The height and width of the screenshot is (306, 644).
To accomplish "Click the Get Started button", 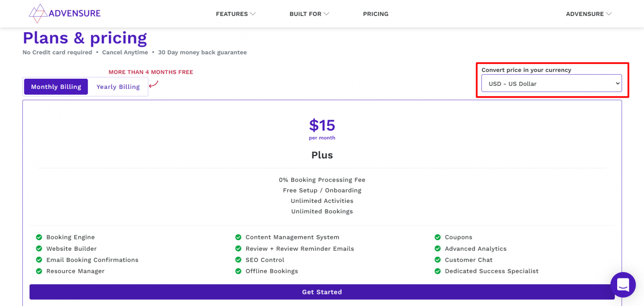I will click(322, 292).
